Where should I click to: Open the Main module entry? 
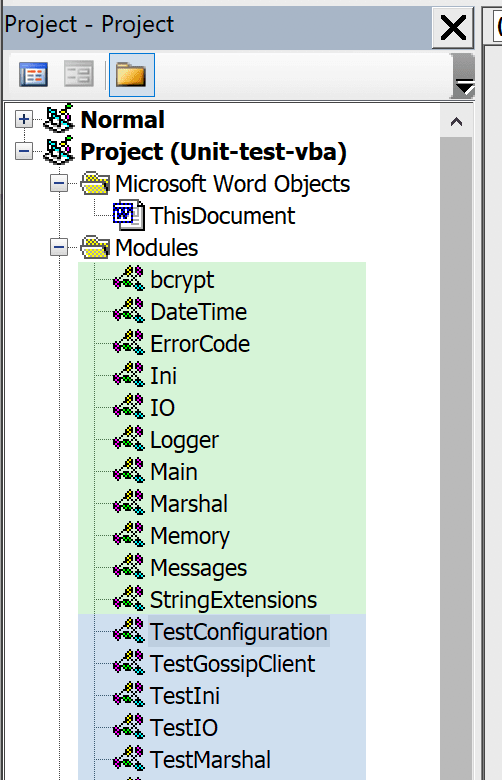(174, 472)
